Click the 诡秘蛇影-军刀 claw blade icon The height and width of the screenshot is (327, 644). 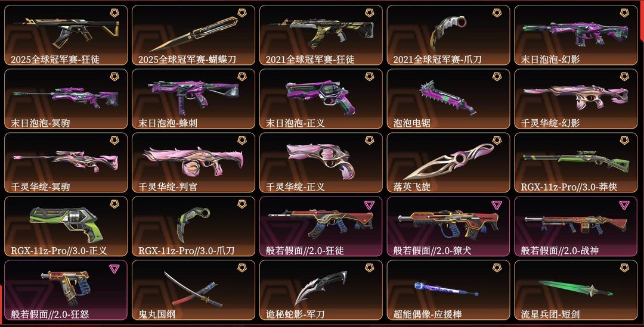320,288
